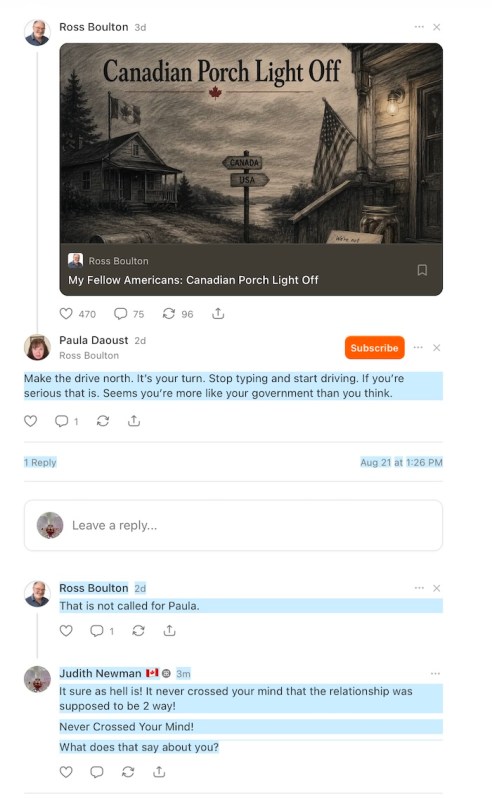492x799 pixels.
Task: Open Judith Newman's profile name
Action: click(100, 674)
